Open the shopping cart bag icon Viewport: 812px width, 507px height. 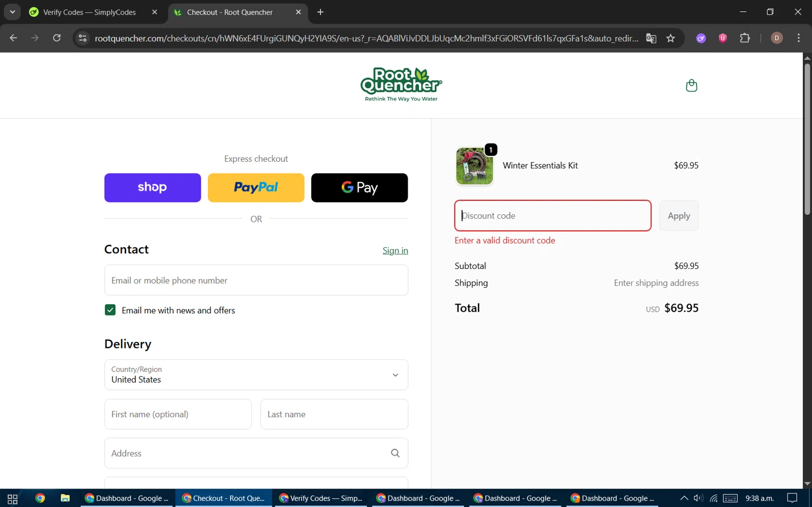(x=691, y=85)
